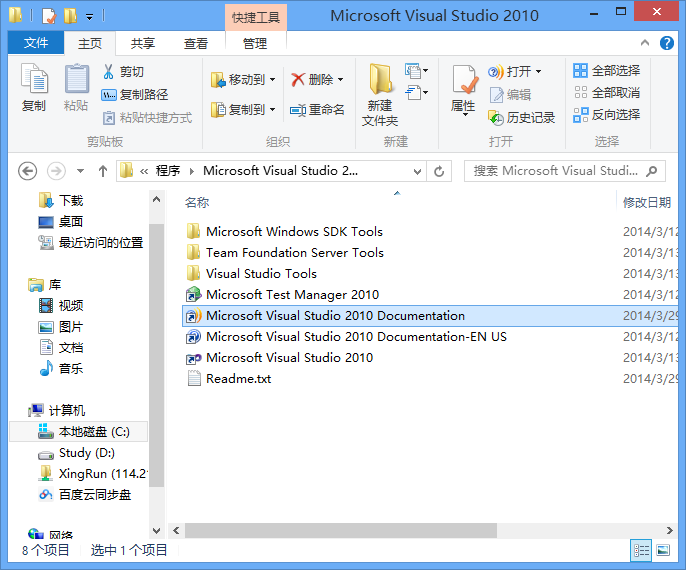Select XingRun network drive
This screenshot has height=570, width=686.
[x=93, y=474]
